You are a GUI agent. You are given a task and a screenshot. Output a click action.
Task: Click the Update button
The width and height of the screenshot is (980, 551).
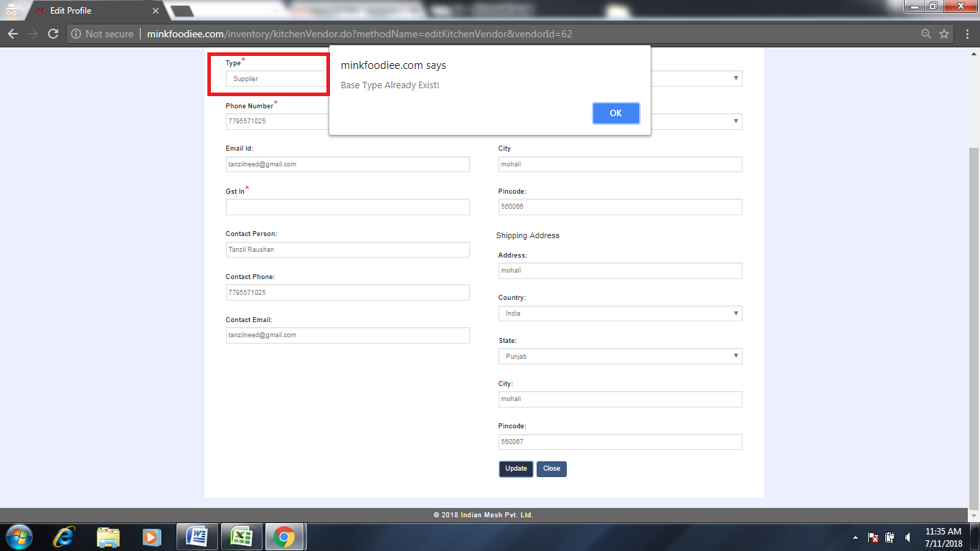click(x=516, y=468)
